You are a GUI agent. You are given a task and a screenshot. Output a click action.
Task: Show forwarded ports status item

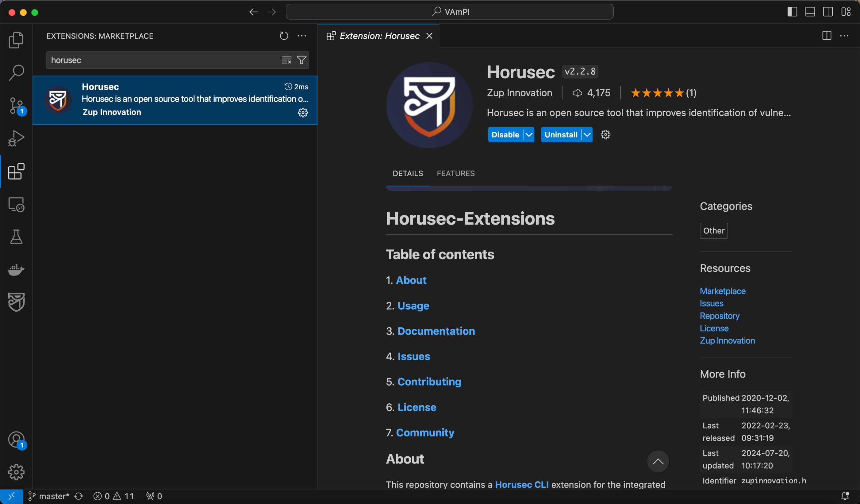pyautogui.click(x=154, y=496)
